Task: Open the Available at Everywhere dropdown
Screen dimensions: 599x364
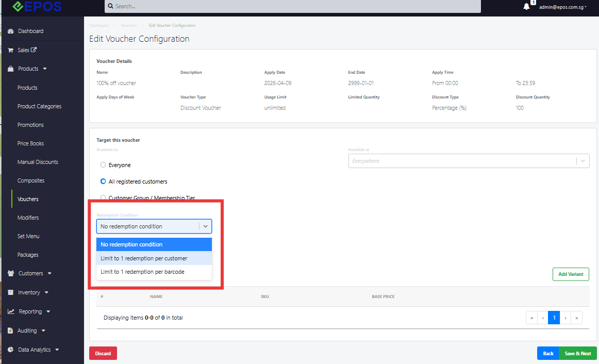Action: click(x=469, y=161)
